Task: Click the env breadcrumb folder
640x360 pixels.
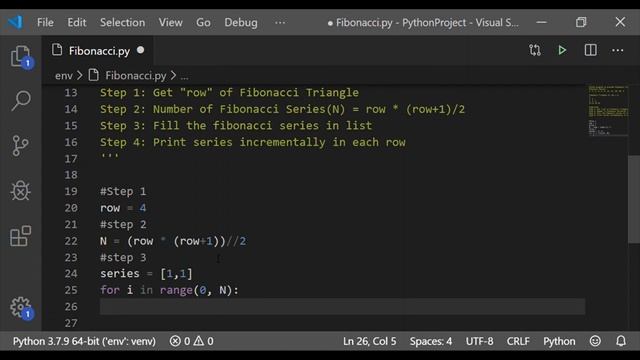Action: coord(64,76)
